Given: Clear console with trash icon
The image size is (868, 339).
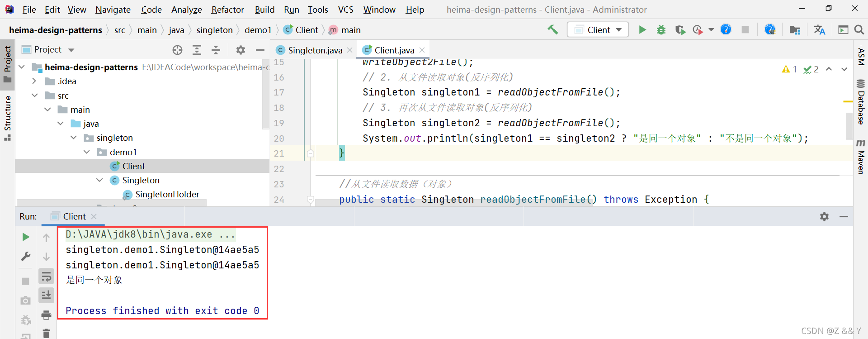Looking at the screenshot, I should pyautogui.click(x=46, y=334).
